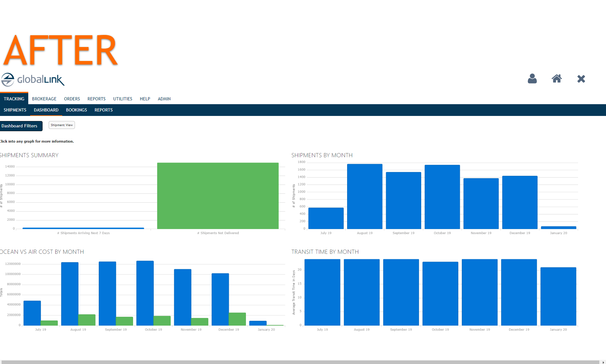Click the January 20 transit time bar
Viewport: 606px width, 364px height.
pos(558,296)
